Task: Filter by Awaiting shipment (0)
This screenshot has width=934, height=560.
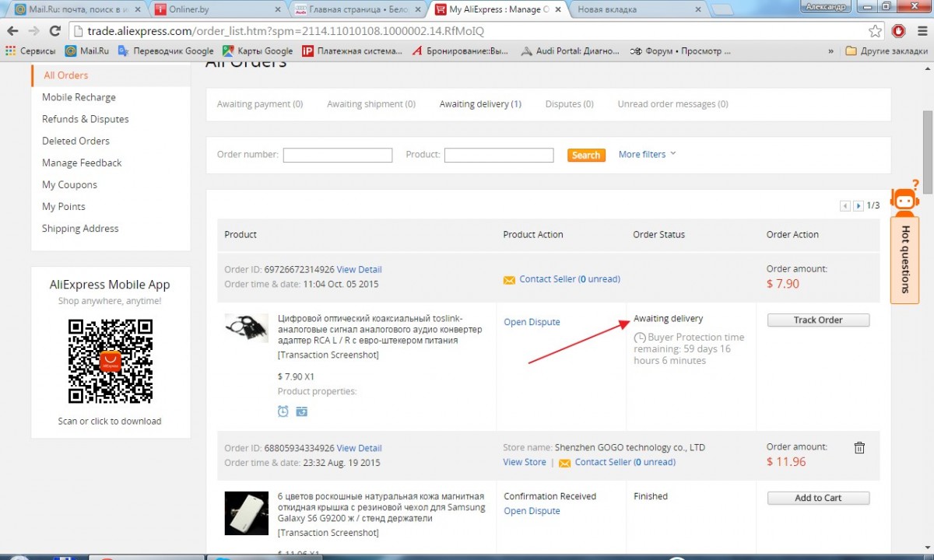Action: pyautogui.click(x=371, y=104)
